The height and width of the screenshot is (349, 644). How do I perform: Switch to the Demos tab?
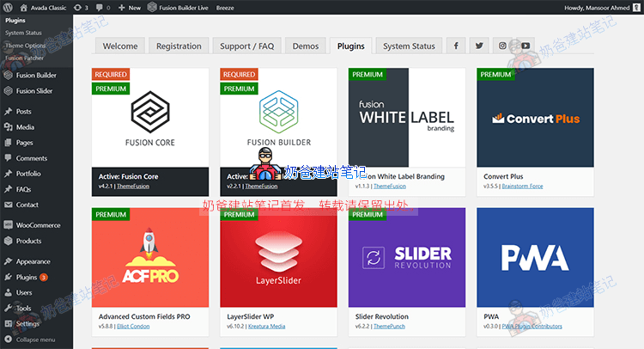tap(305, 46)
